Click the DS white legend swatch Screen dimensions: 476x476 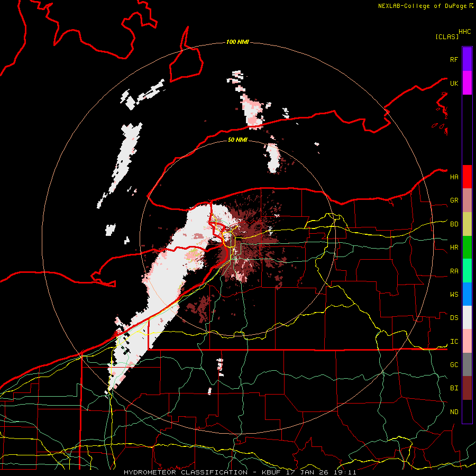[x=467, y=317]
